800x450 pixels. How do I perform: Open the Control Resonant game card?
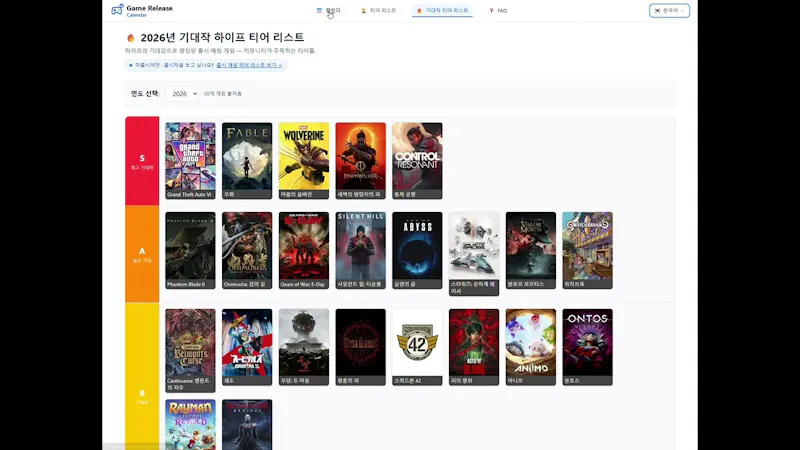(x=417, y=161)
